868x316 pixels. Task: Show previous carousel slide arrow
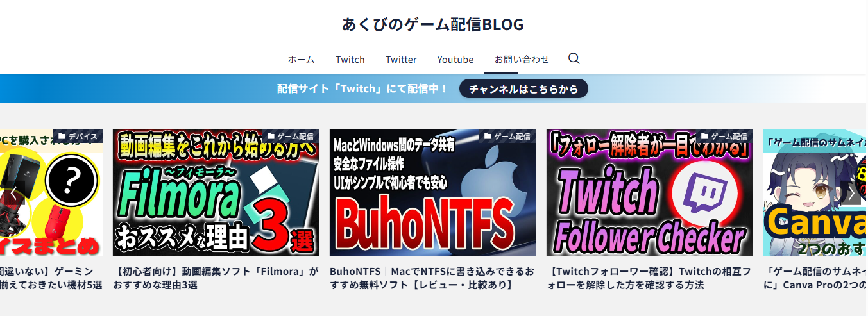pyautogui.click(x=14, y=193)
